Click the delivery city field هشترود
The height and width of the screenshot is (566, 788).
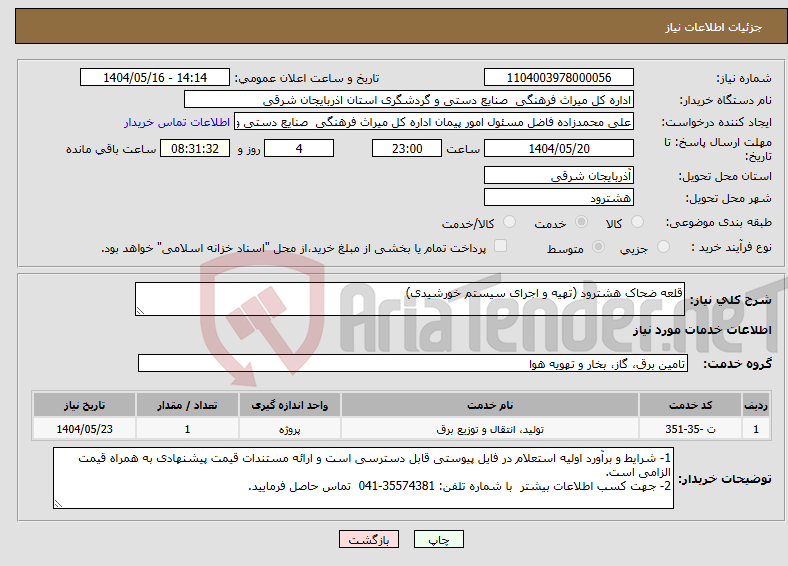[x=558, y=198]
